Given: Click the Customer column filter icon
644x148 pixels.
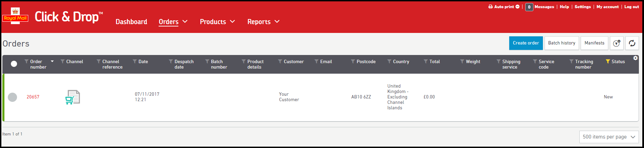Looking at the screenshot, I should pyautogui.click(x=280, y=61).
